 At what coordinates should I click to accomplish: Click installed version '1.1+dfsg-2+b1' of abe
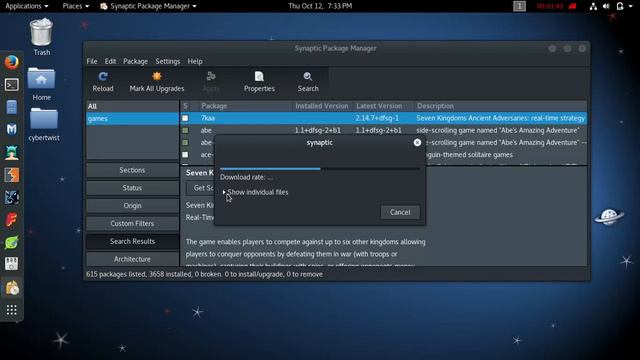(x=318, y=130)
